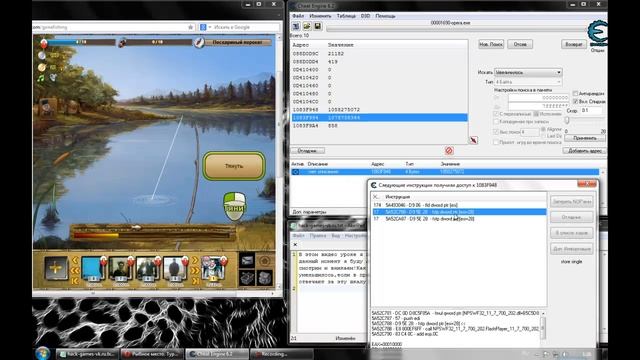
Task: Open the Изменить menu in Cheat Engine
Action: [x=320, y=16]
